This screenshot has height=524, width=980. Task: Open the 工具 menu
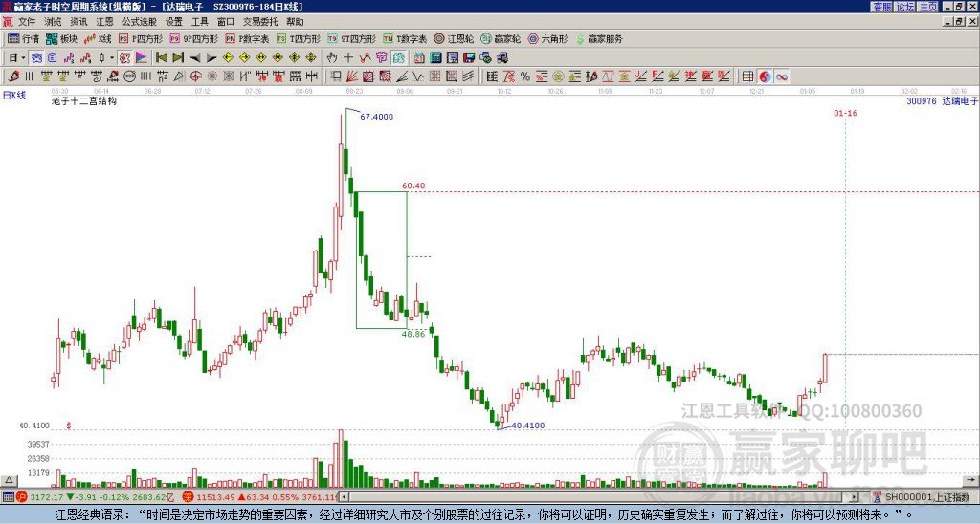click(200, 22)
